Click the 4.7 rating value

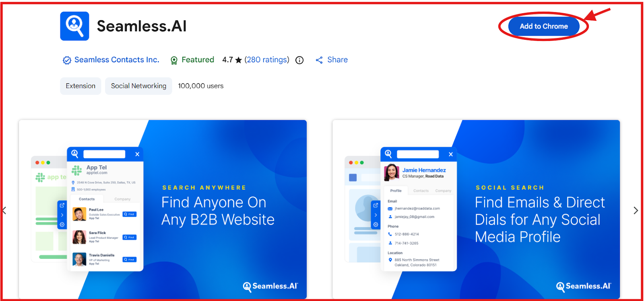pyautogui.click(x=227, y=60)
